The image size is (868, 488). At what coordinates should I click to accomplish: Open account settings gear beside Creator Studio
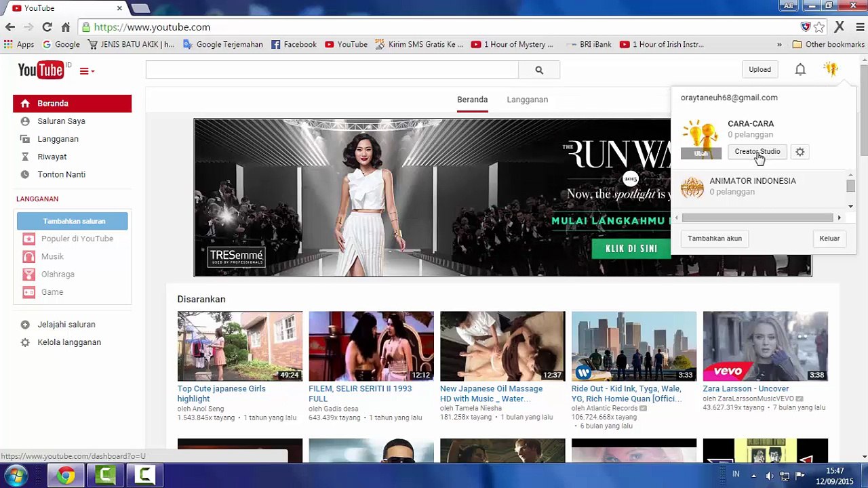click(x=800, y=152)
